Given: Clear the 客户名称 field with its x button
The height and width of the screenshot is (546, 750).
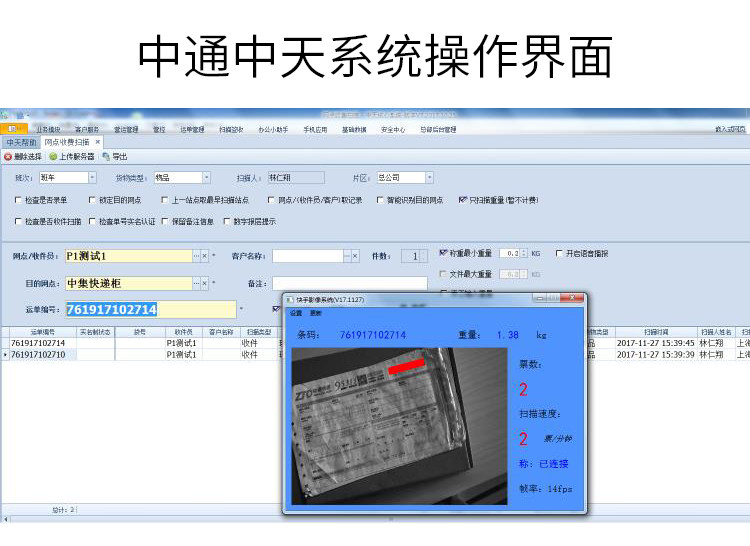Looking at the screenshot, I should [355, 256].
